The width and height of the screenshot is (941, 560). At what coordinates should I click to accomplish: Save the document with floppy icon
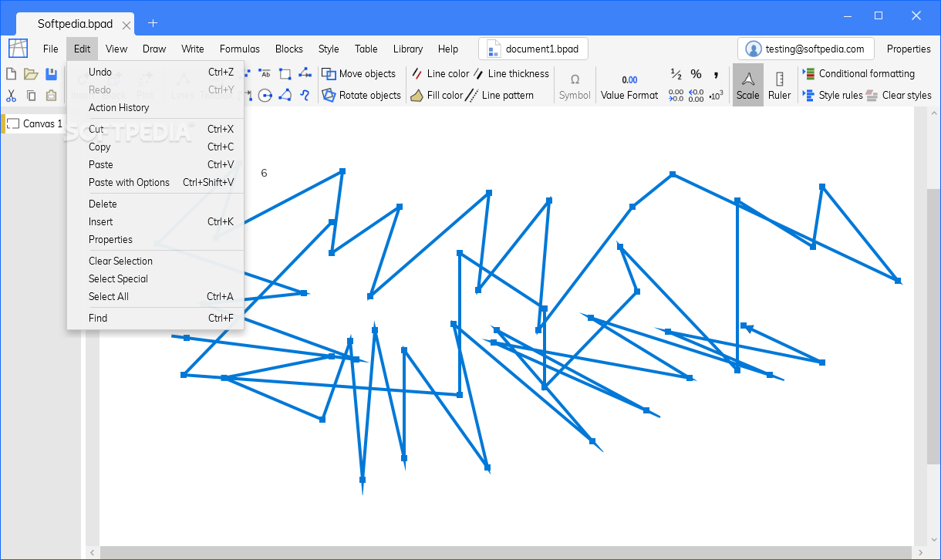point(51,74)
